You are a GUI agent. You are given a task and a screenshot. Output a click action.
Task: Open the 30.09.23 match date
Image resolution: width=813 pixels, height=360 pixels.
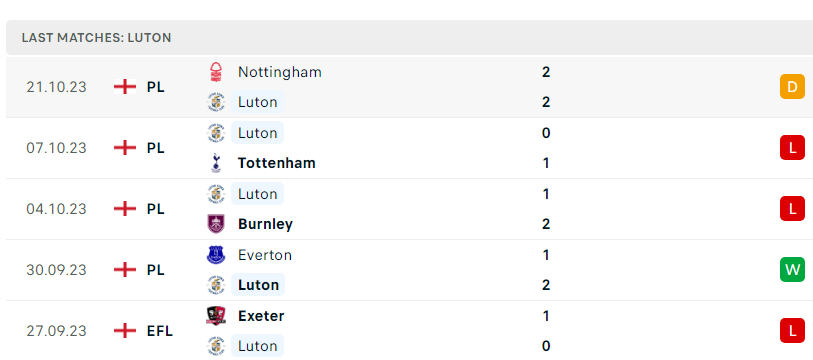(57, 270)
